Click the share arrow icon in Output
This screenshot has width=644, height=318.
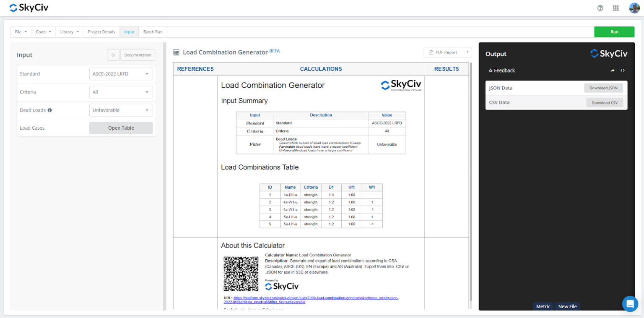tap(612, 70)
